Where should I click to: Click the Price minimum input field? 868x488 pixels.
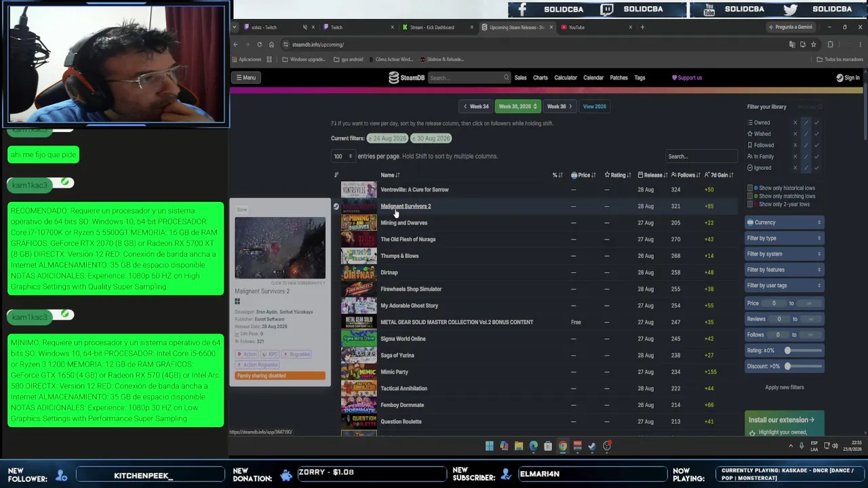774,304
